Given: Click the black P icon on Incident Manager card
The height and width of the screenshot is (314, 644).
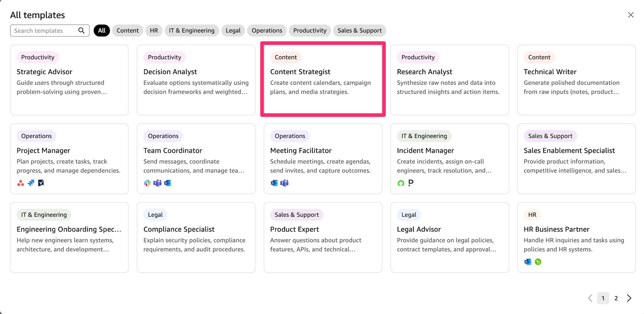Looking at the screenshot, I should [411, 183].
